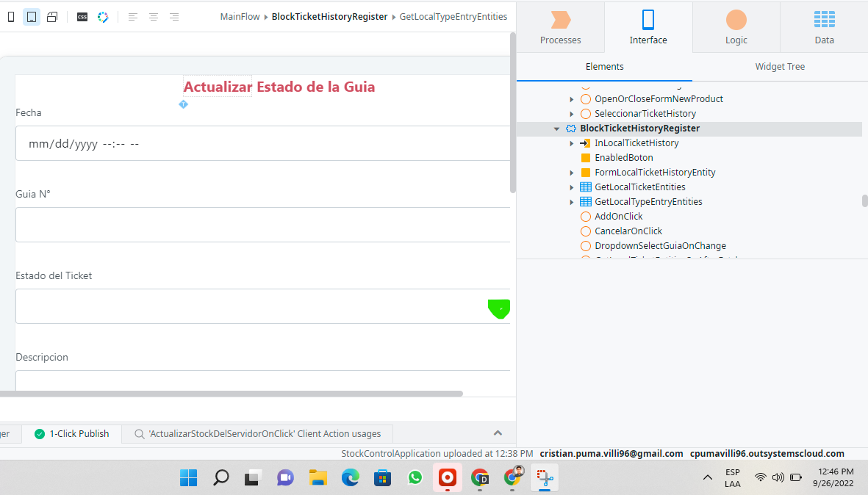Screen dimensions: 868x495
Task: Expand the GetLocalTicketEntities aggregate
Action: 572,187
